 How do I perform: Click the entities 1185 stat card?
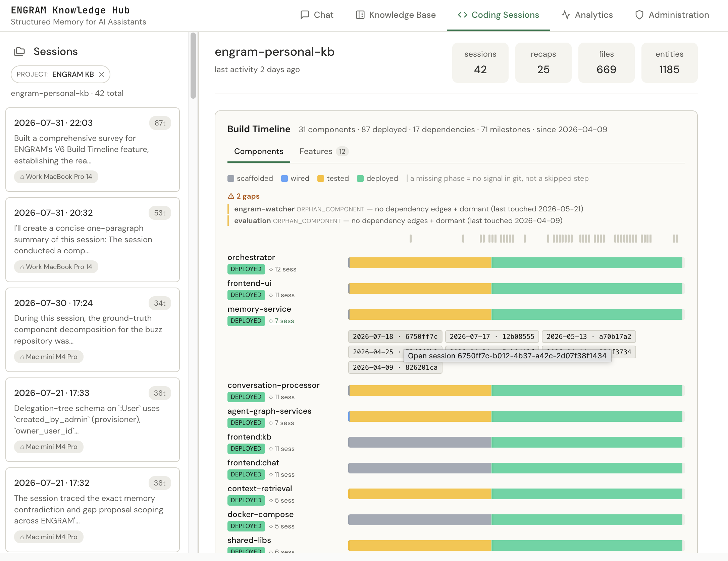[669, 63]
